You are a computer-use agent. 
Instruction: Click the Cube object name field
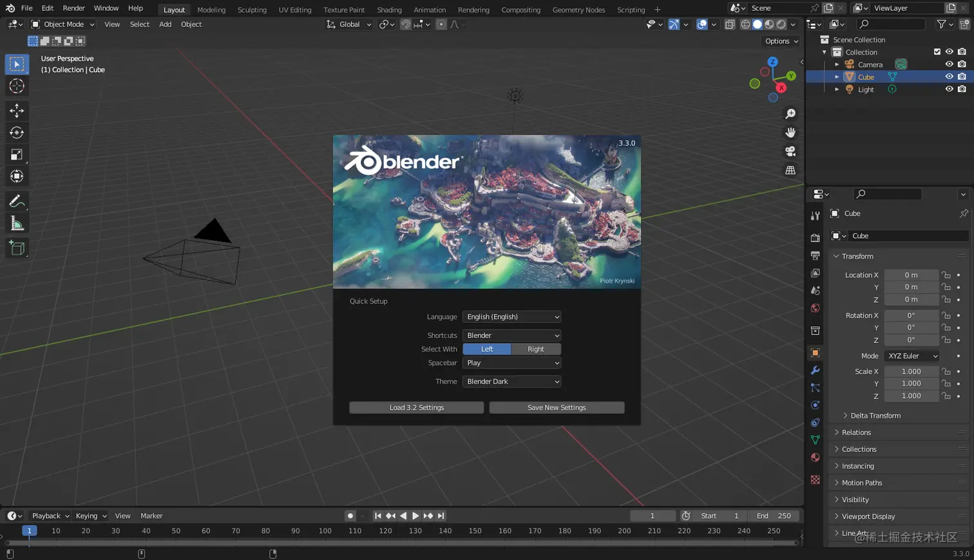[908, 236]
